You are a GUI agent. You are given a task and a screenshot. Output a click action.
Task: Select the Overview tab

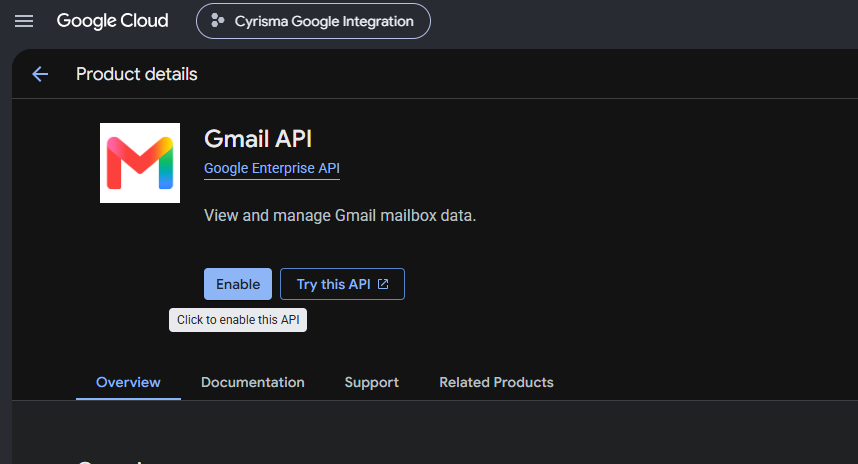click(x=128, y=382)
